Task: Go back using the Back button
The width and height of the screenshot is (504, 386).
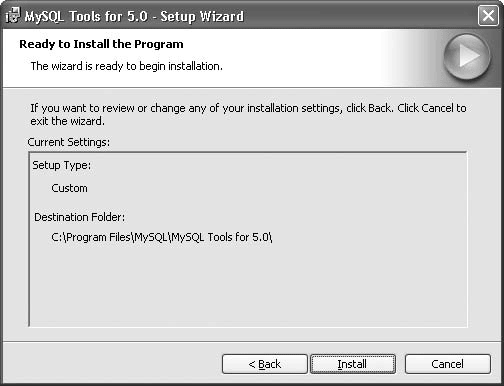Action: (x=265, y=364)
